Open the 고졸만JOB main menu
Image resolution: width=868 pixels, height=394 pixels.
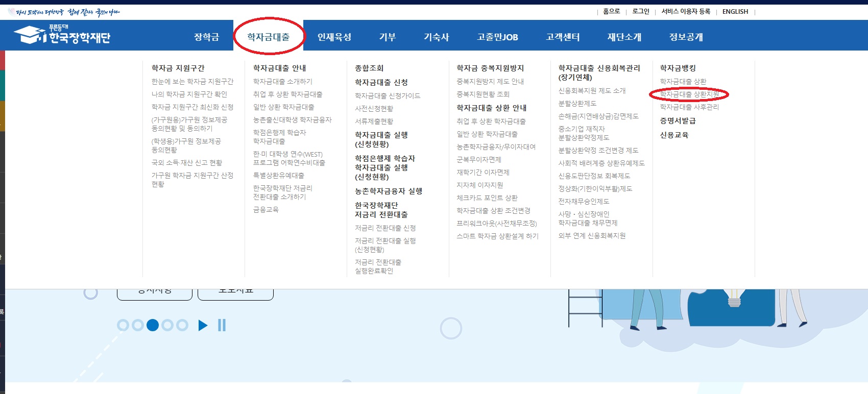tap(497, 37)
